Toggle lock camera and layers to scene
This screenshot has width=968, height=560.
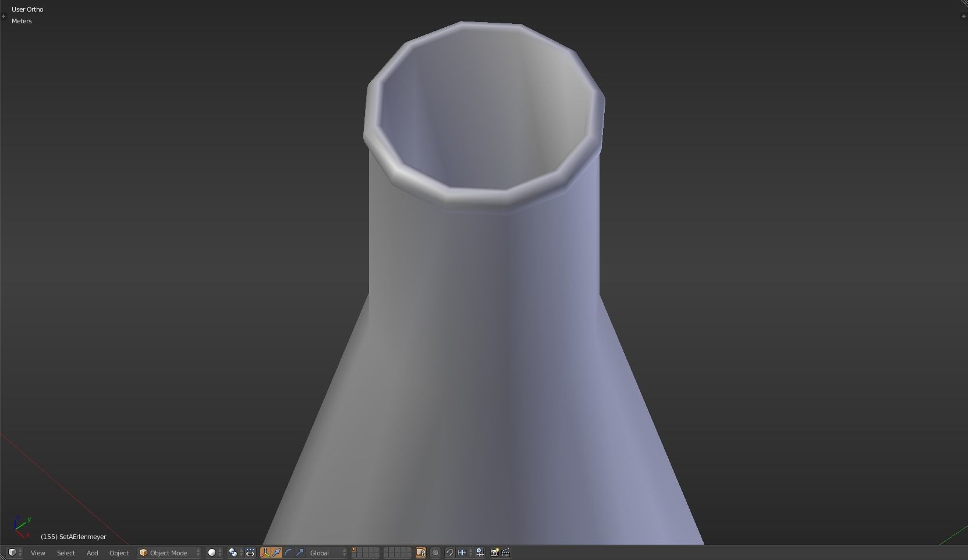coord(421,552)
